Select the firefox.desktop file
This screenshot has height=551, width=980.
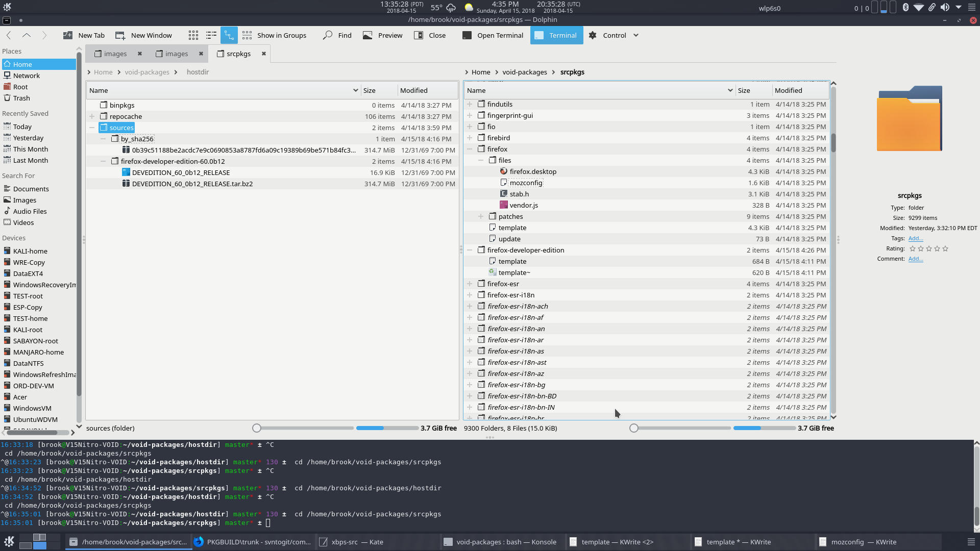pyautogui.click(x=533, y=171)
